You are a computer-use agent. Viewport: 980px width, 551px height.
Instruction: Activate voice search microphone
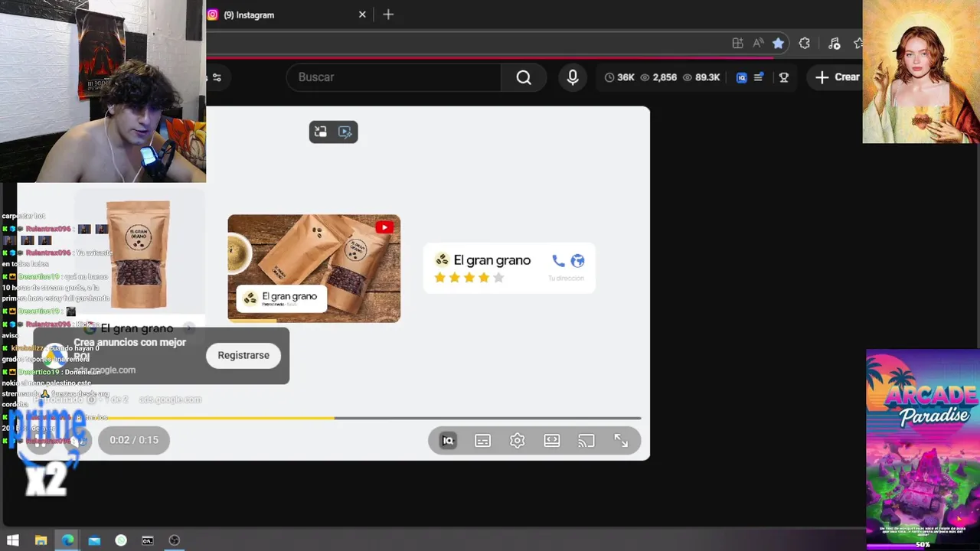click(573, 77)
